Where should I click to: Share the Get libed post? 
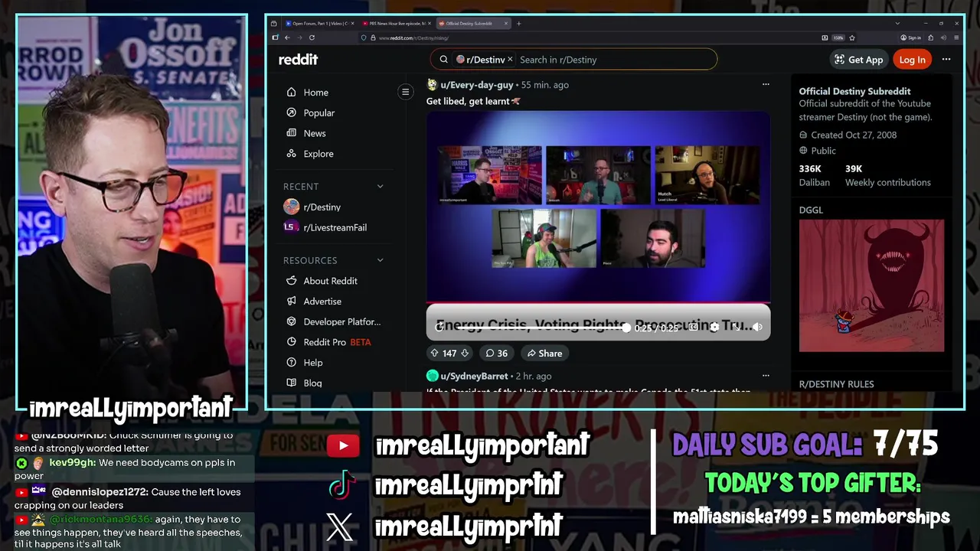click(x=544, y=354)
